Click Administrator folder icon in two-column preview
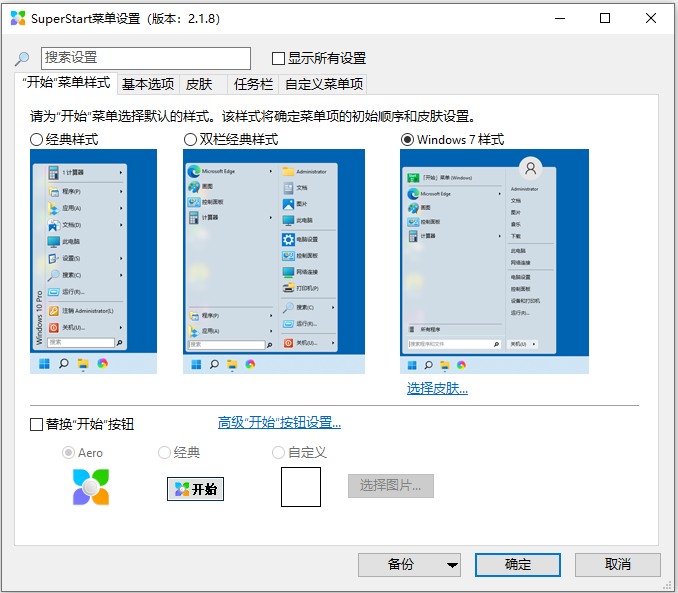This screenshot has height=593, width=678. tap(288, 172)
